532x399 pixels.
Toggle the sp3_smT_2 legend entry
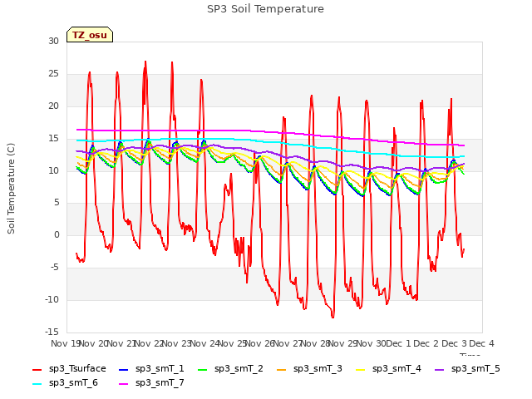[230, 369]
